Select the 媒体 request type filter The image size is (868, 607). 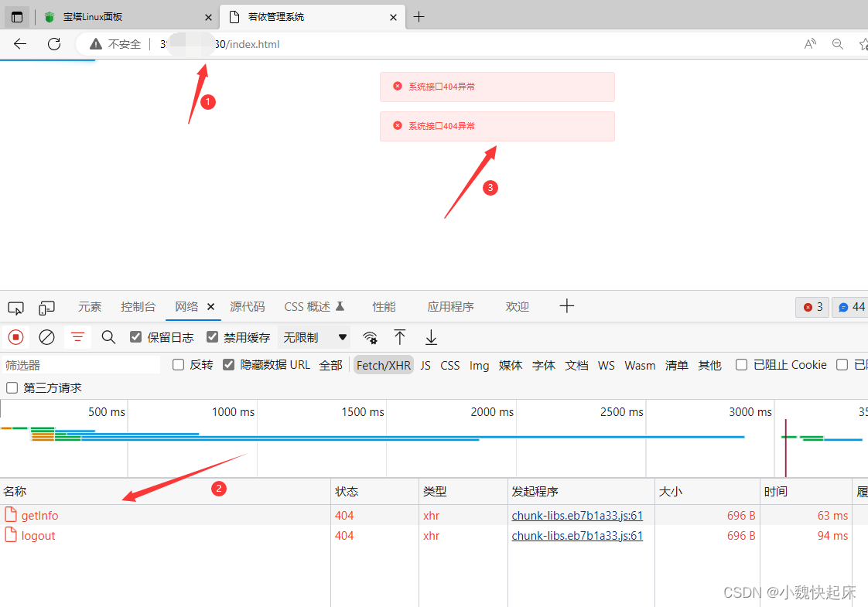click(x=511, y=365)
